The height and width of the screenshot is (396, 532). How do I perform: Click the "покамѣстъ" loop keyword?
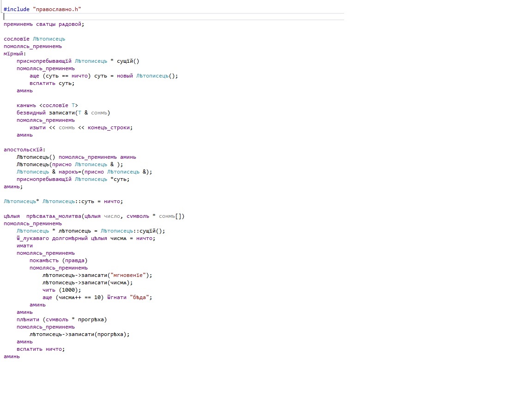click(44, 260)
